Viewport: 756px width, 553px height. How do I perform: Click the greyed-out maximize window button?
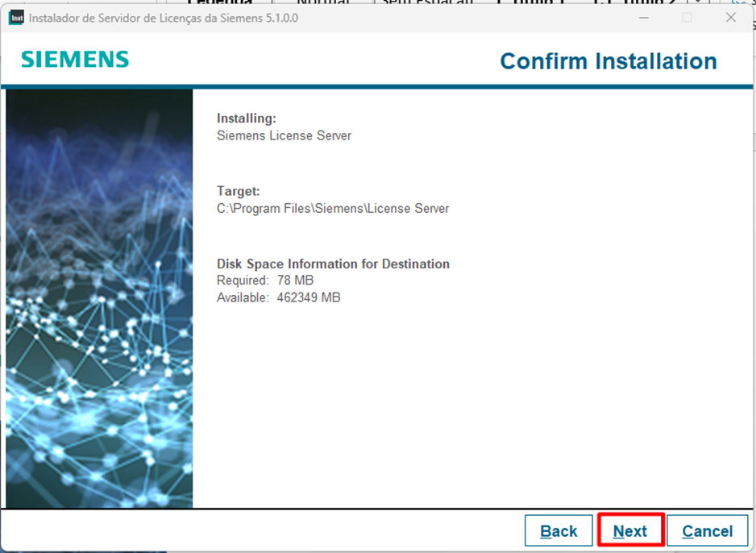(687, 18)
